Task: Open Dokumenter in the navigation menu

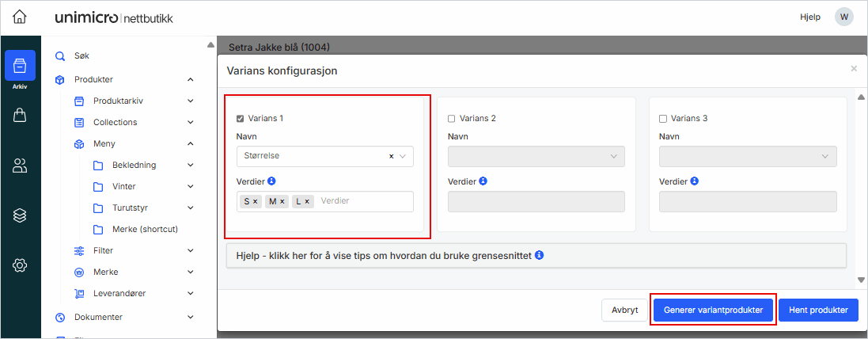Action: [x=98, y=317]
